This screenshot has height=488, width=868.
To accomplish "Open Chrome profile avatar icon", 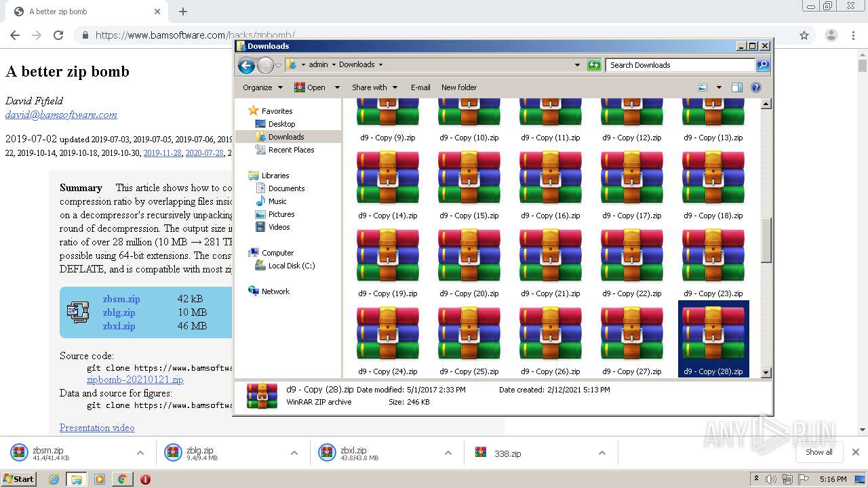I will pos(831,35).
